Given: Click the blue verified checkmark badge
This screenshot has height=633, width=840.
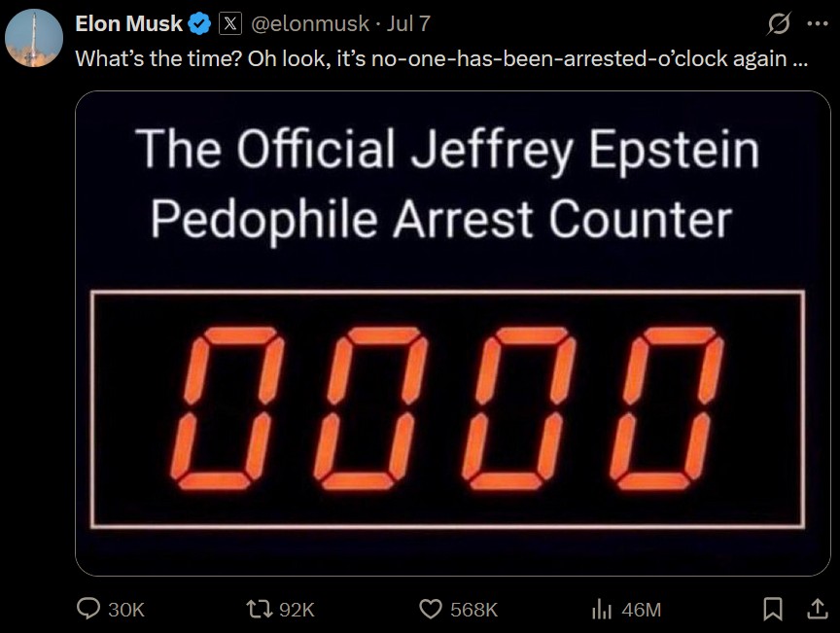Looking at the screenshot, I should coord(200,23).
